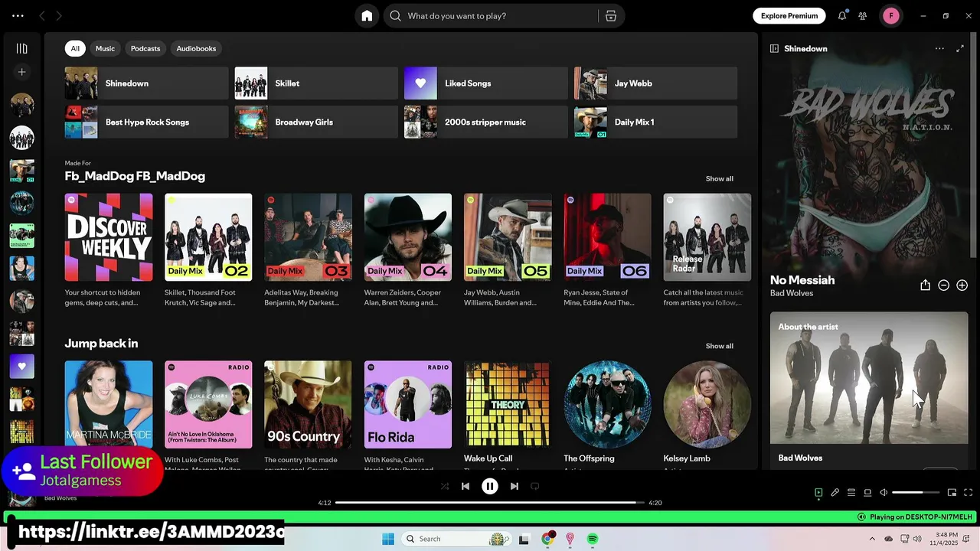Toggle repeat mode
980x551 pixels.
coord(535,486)
